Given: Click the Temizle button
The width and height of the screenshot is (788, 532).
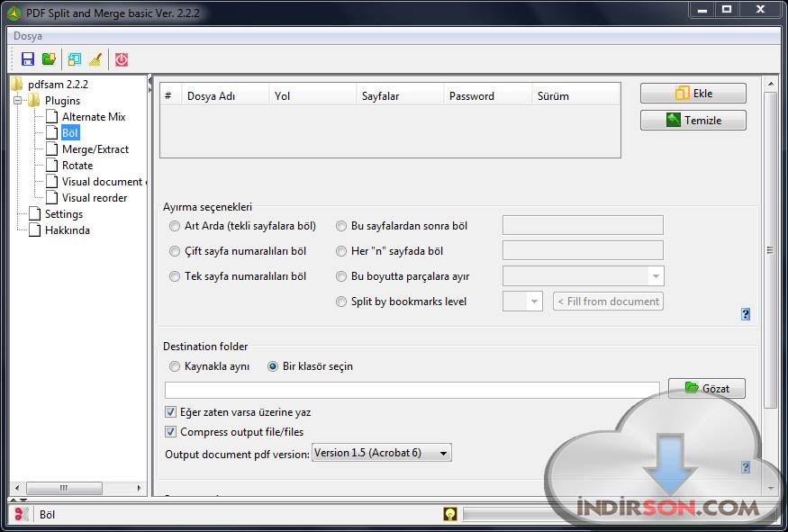Looking at the screenshot, I should coord(693,121).
